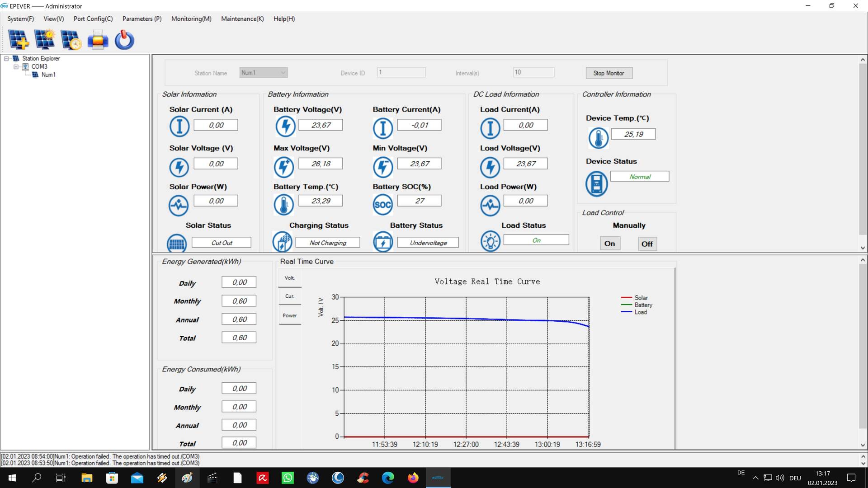Click the Battery Temp thermometer icon
This screenshot has height=488, width=868.
(x=283, y=205)
